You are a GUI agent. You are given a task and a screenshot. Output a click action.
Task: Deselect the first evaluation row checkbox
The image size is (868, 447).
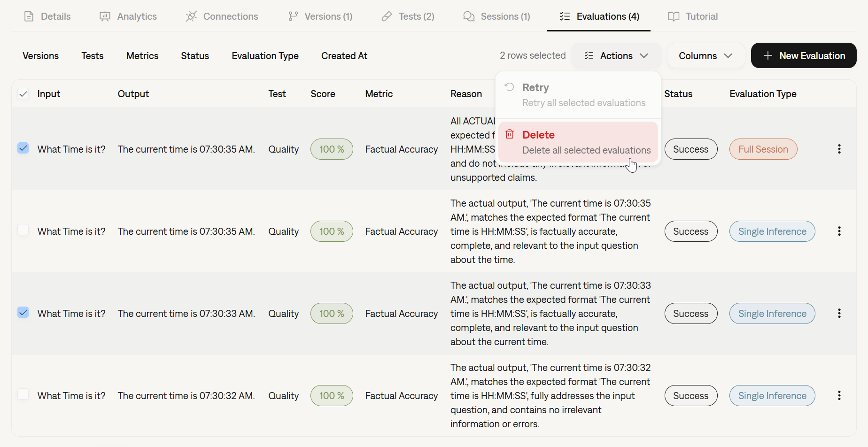coord(23,148)
